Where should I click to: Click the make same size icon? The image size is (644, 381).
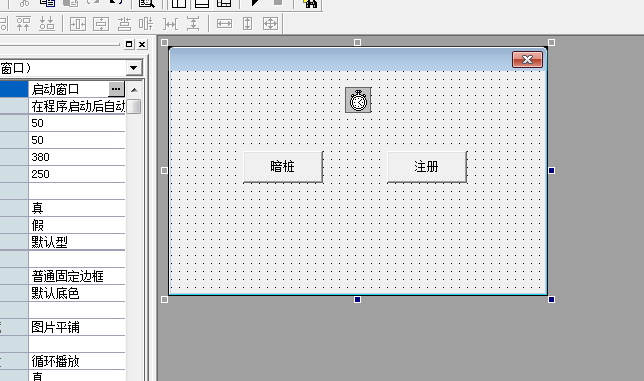(270, 24)
